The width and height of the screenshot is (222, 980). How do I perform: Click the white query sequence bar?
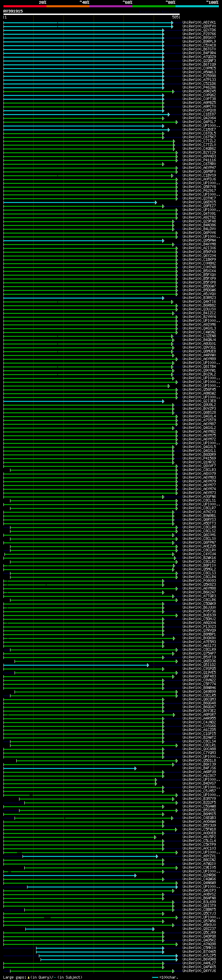pos(92,14)
